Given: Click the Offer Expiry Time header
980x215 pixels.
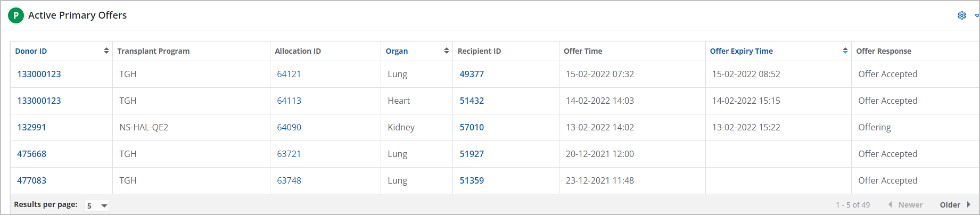Looking at the screenshot, I should (x=741, y=51).
